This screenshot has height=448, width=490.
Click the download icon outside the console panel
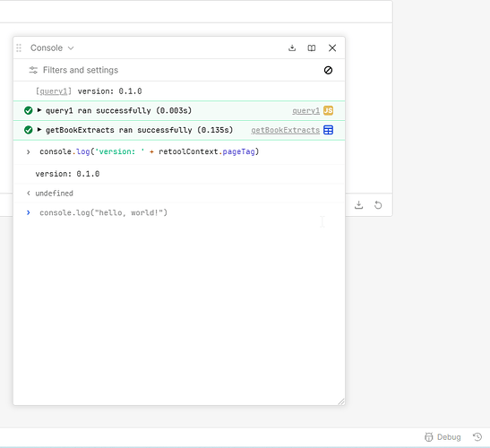click(x=358, y=205)
